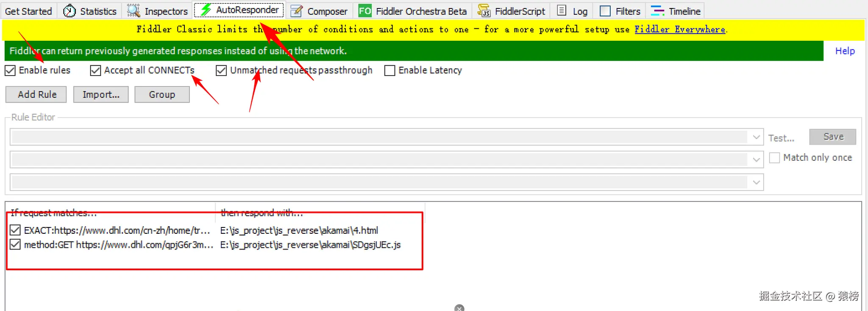Toggle Accept all CONNECTs checkbox
This screenshot has height=311, width=868.
(x=95, y=70)
